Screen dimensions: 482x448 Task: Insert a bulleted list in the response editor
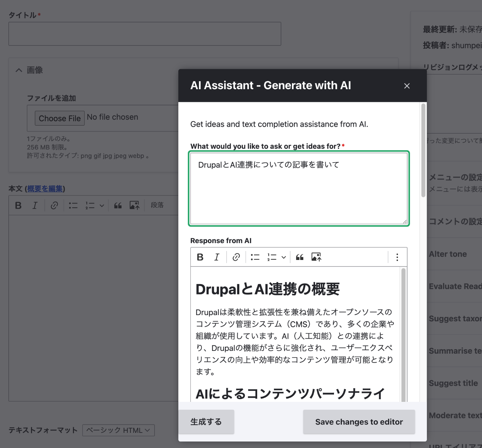tap(255, 257)
